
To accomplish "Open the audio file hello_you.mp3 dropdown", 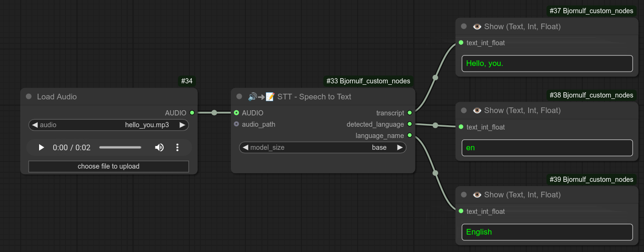I will 108,125.
